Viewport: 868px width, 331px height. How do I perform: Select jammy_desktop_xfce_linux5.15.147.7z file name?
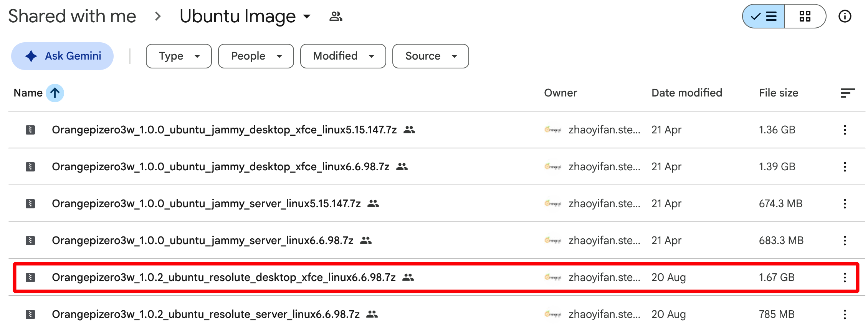click(224, 130)
